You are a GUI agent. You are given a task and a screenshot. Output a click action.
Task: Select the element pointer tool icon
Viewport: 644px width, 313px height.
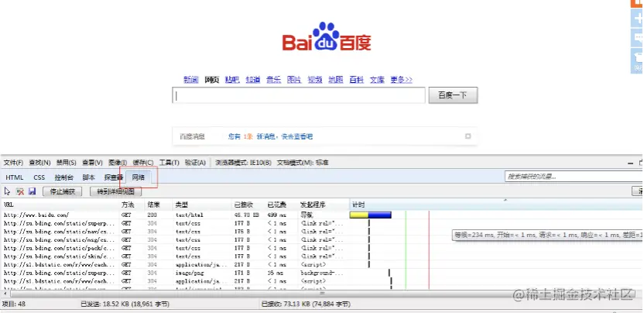[7, 191]
